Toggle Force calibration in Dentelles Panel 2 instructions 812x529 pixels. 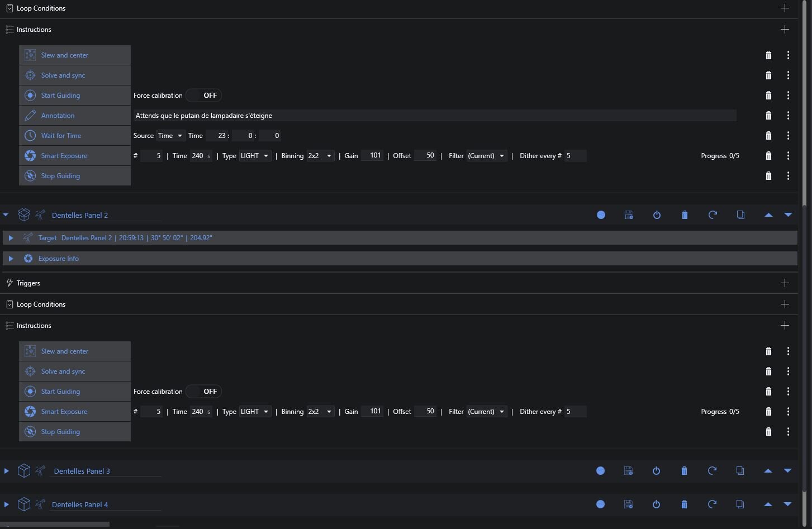pyautogui.click(x=203, y=392)
